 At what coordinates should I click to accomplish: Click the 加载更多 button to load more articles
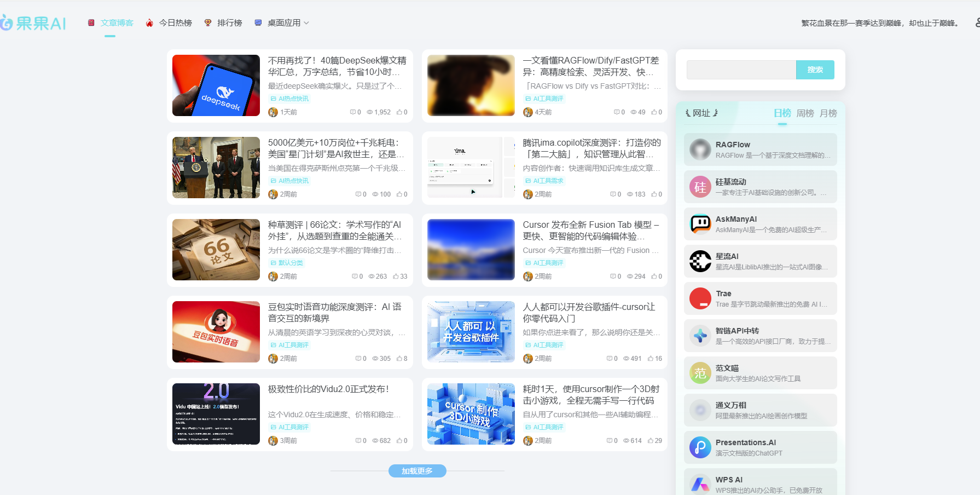click(x=417, y=470)
